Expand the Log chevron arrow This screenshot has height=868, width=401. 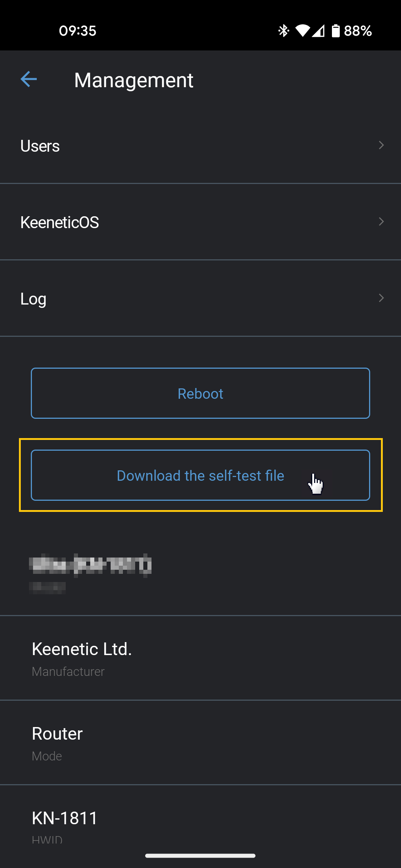tap(381, 298)
